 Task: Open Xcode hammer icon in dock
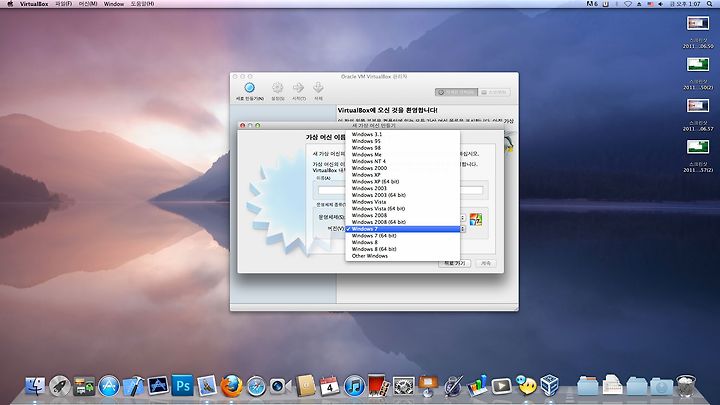tap(134, 386)
